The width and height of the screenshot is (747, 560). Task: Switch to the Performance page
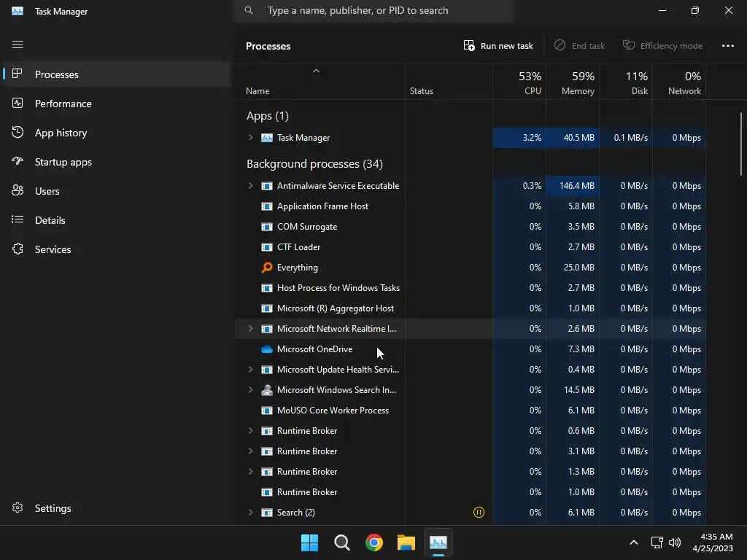(117, 104)
